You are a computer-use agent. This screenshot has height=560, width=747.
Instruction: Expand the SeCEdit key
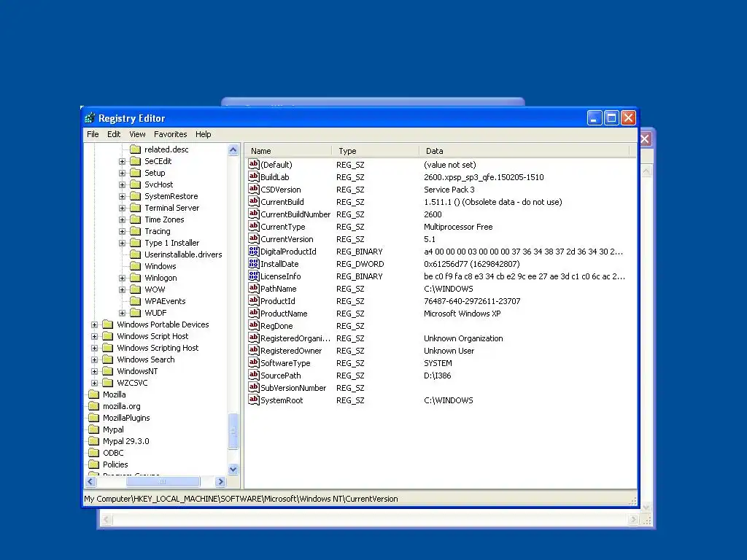coord(122,161)
